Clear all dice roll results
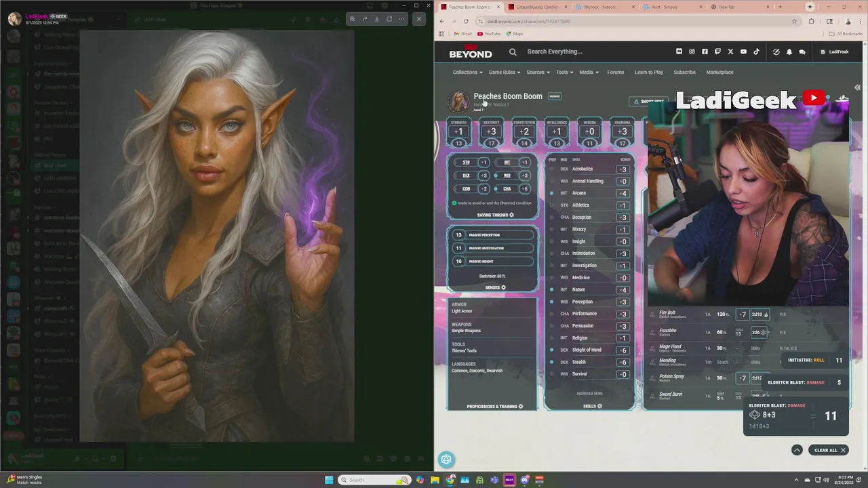 click(828, 450)
